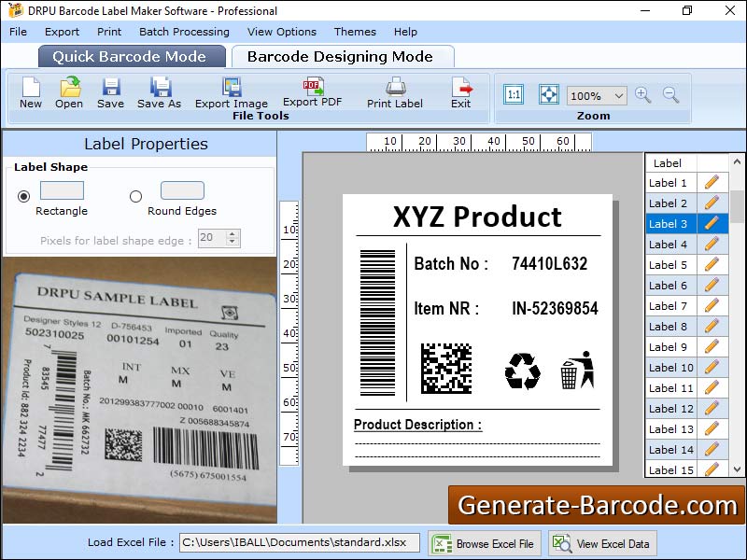Save the current label design
Viewport: 747px width, 560px height.
(111, 92)
